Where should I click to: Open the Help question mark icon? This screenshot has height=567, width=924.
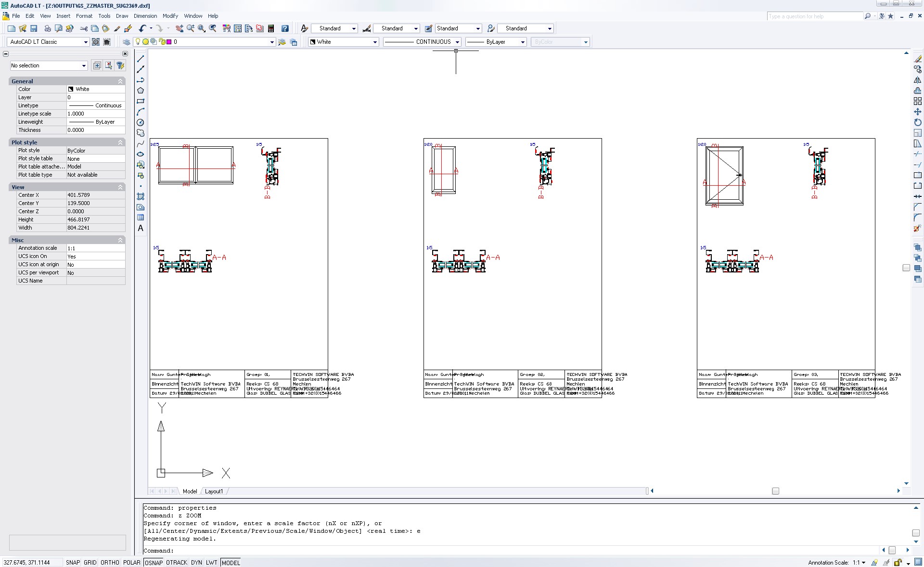[285, 28]
